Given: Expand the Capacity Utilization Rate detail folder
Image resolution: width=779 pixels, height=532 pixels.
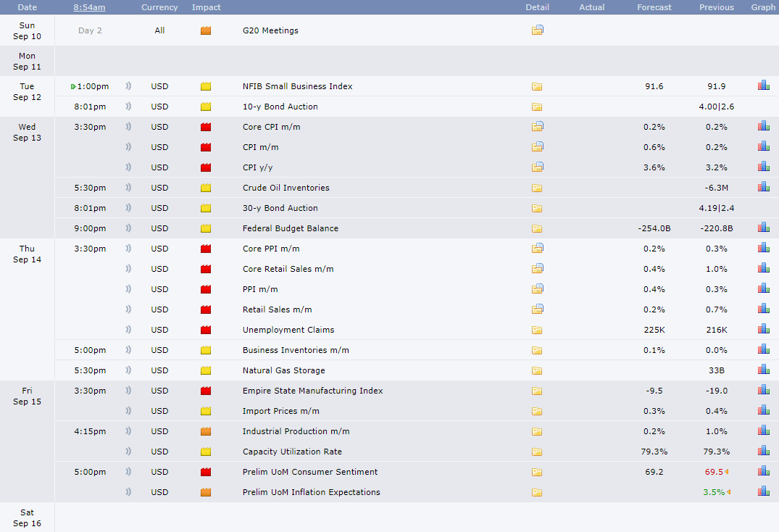Looking at the screenshot, I should pyautogui.click(x=536, y=452).
